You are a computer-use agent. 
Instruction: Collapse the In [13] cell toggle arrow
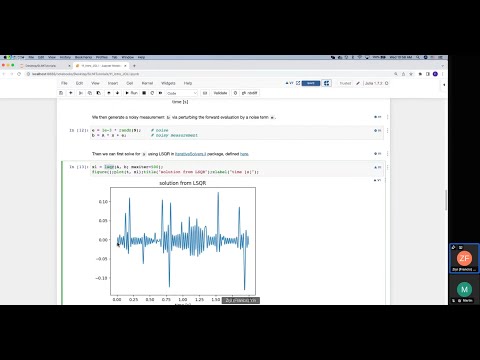tap(377, 167)
